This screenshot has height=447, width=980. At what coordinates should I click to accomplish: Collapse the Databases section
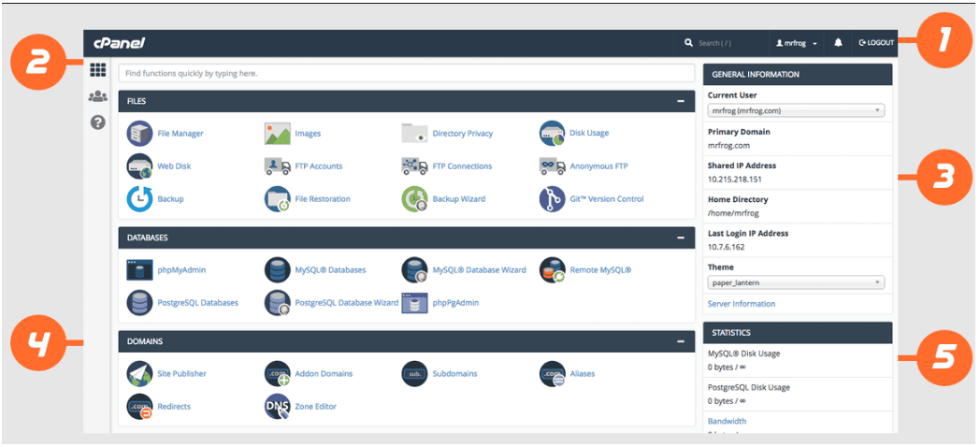[x=682, y=238]
